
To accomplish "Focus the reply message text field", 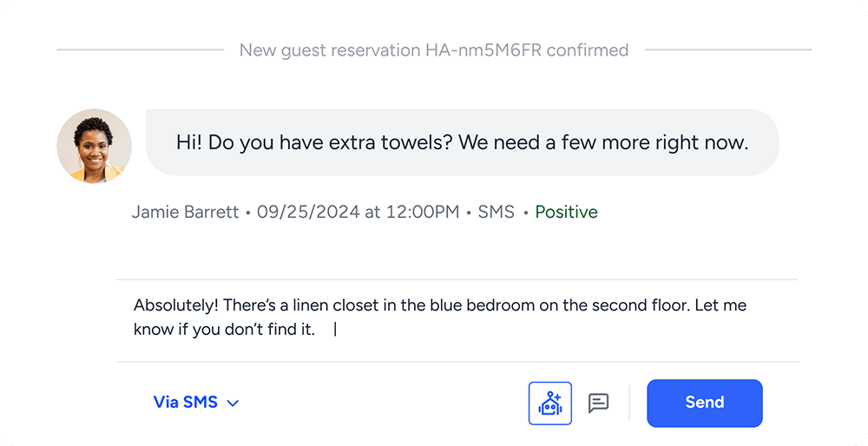I will (x=457, y=318).
